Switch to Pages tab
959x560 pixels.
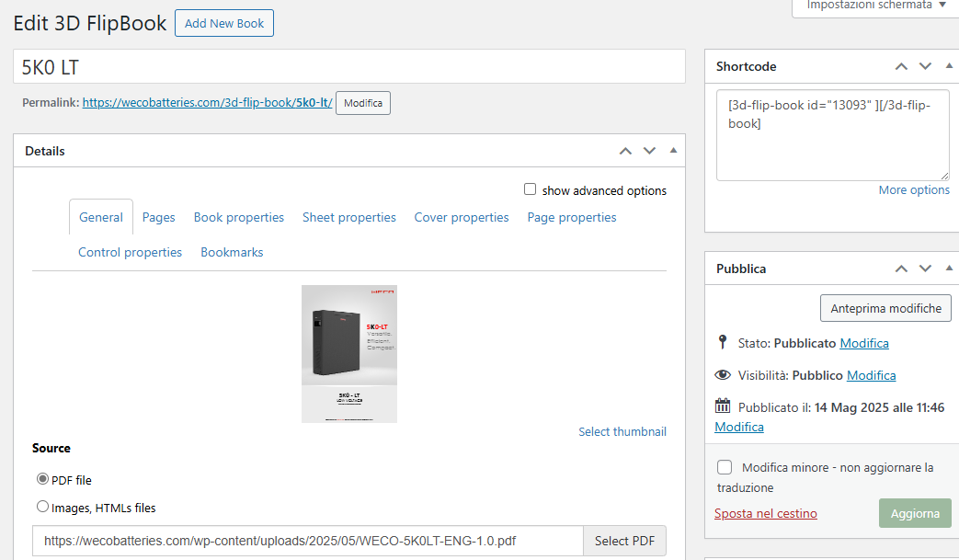[158, 218]
